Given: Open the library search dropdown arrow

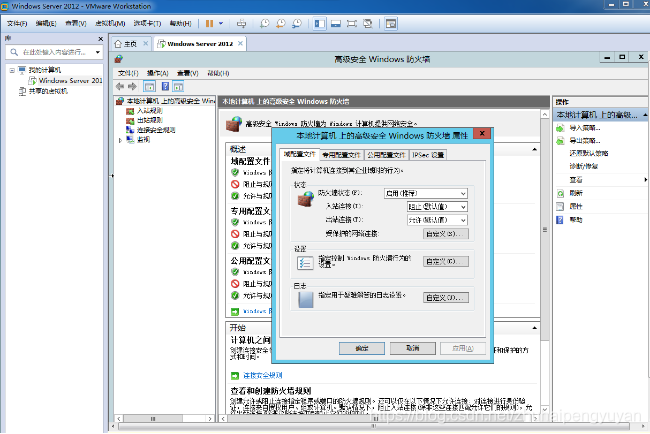Looking at the screenshot, I should 98,52.
